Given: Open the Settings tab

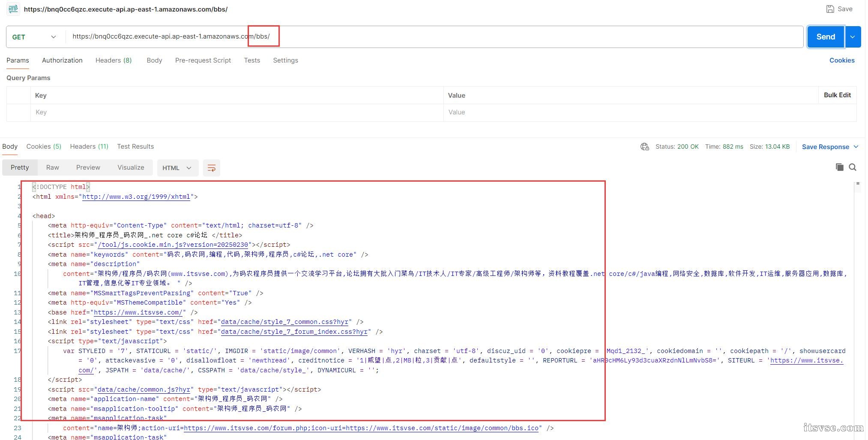Looking at the screenshot, I should [285, 60].
